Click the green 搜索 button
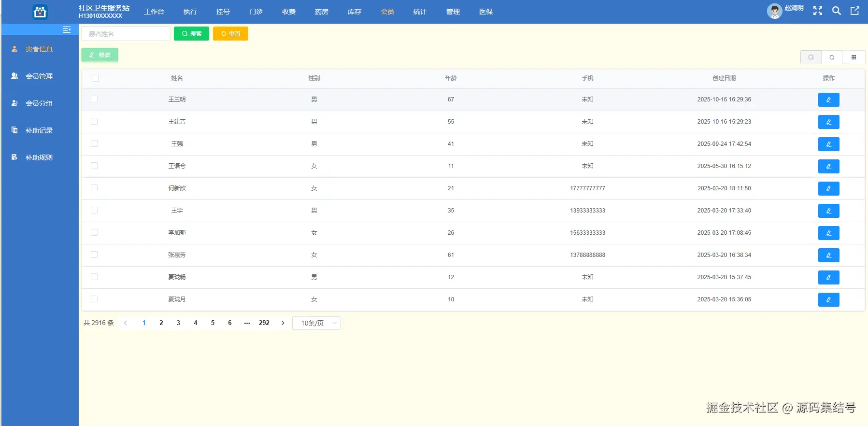Screen dimensions: 868x426 point(191,34)
